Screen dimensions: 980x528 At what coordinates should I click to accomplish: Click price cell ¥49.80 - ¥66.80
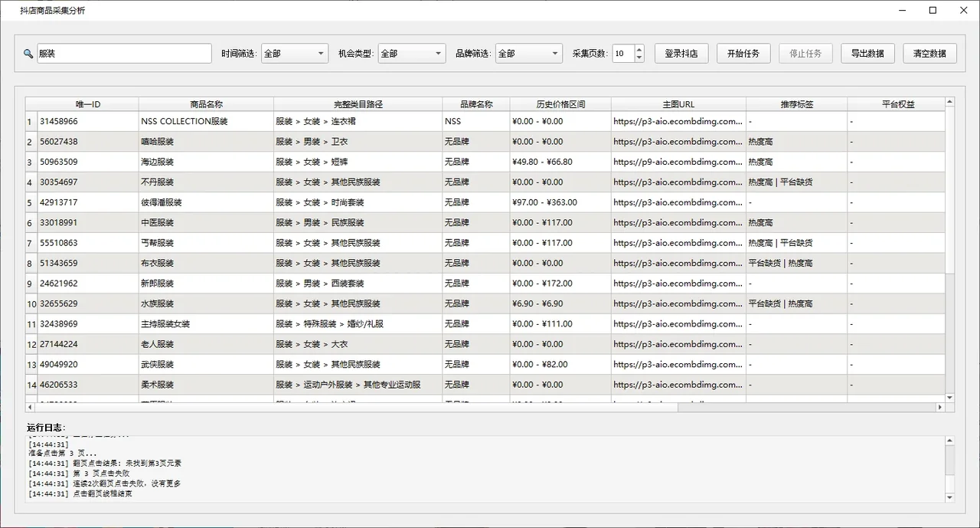coord(560,162)
